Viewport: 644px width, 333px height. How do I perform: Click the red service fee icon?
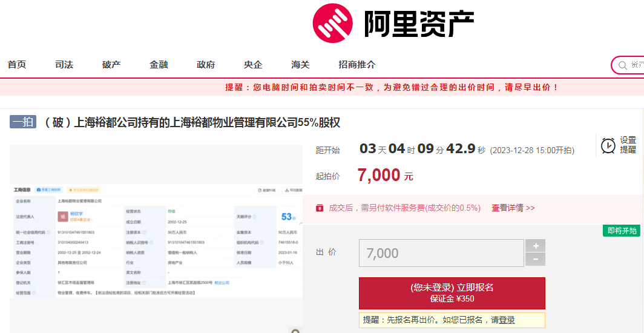[x=320, y=208]
